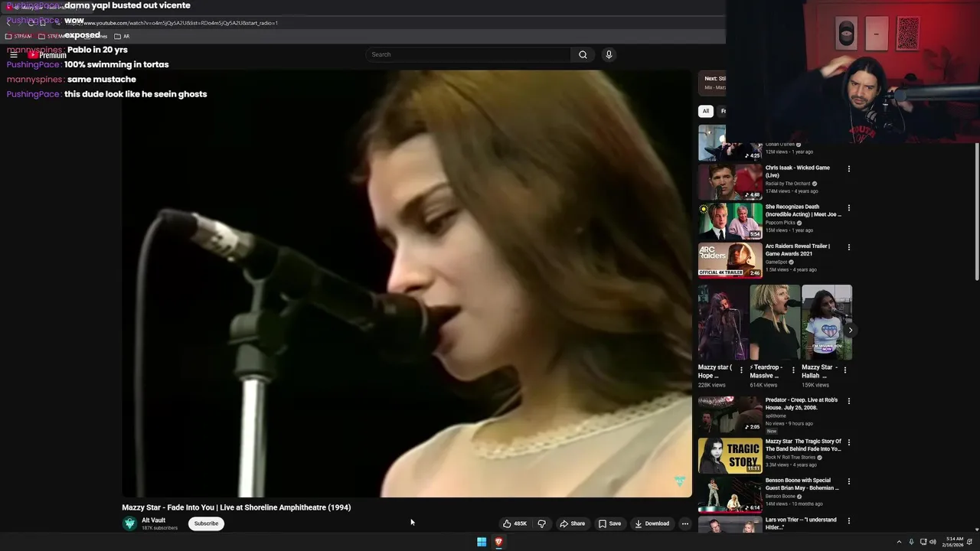Click the YouTube Premium logo
980x551 pixels.
pyautogui.click(x=47, y=55)
